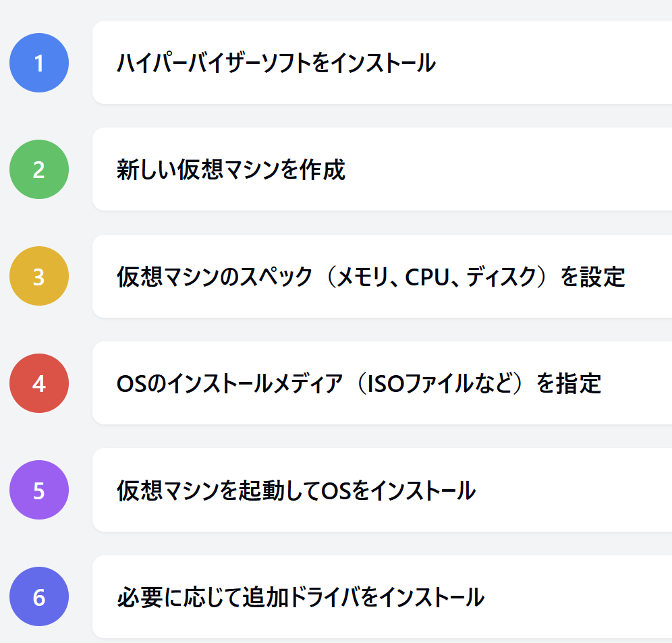Click the purple number 5 circle
Viewport: 672px width, 643px height.
click(38, 490)
